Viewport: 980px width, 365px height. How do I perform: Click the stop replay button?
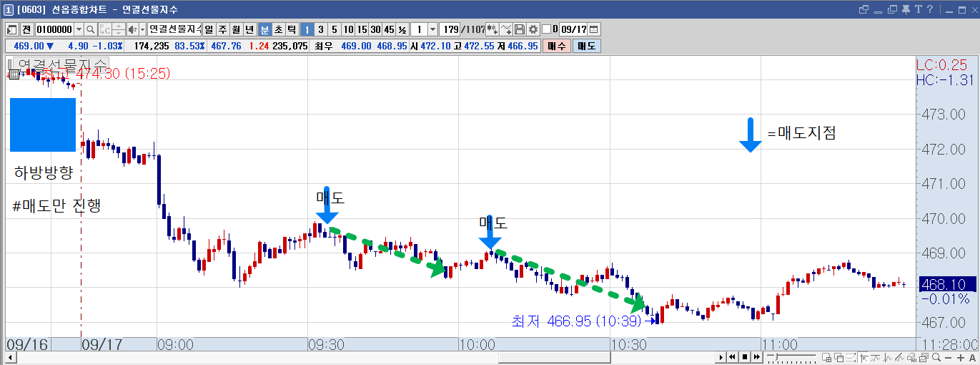[x=745, y=357]
